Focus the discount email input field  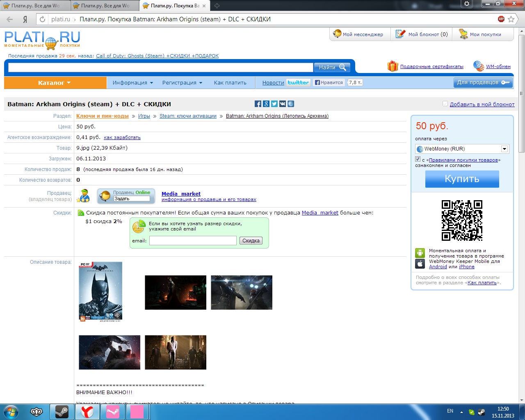(x=193, y=241)
